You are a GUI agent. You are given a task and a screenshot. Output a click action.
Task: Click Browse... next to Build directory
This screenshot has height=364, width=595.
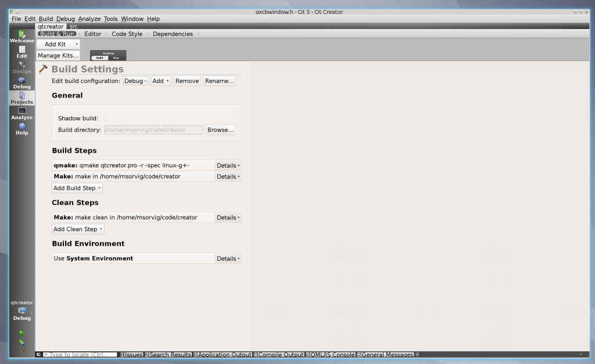click(x=220, y=130)
